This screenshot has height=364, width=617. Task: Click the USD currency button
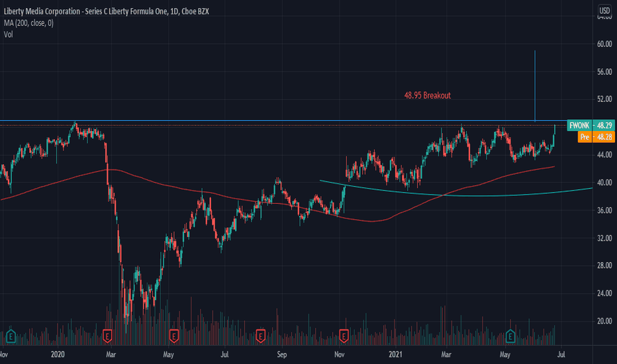tap(604, 11)
